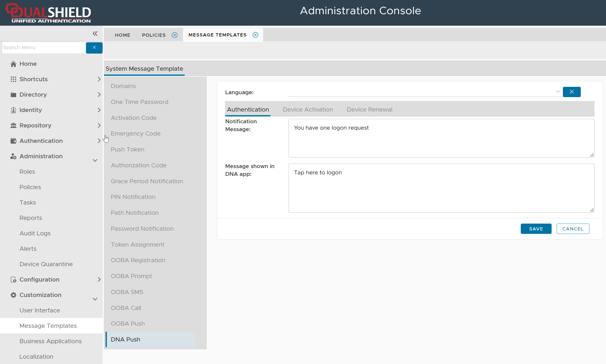
Task: Click the Repository bank icon
Action: pos(13,125)
